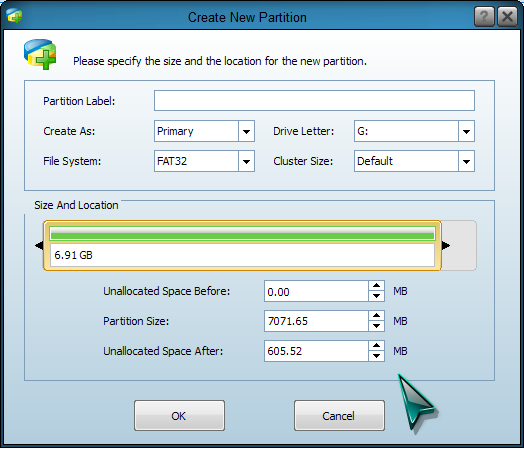
Task: Click the large new partition disk icon
Action: pyautogui.click(x=40, y=54)
